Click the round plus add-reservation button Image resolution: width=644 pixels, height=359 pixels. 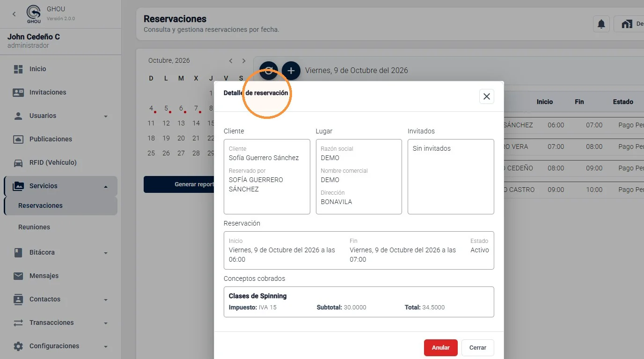(291, 71)
